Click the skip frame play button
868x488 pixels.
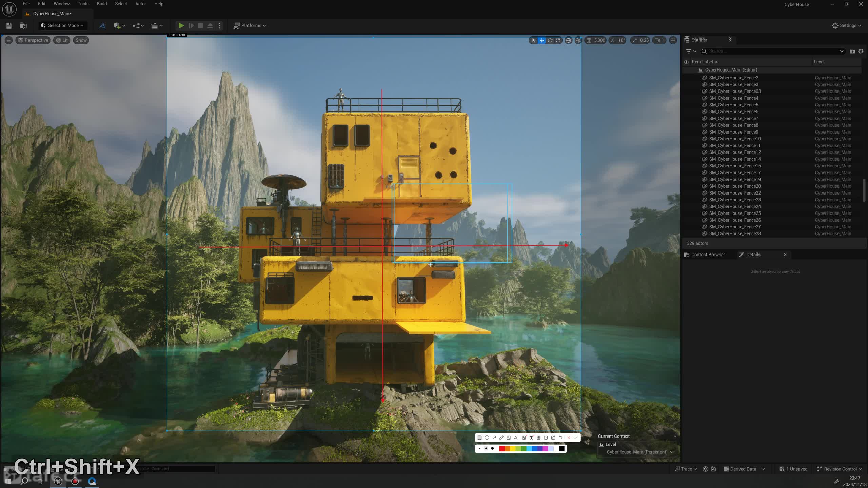(191, 26)
